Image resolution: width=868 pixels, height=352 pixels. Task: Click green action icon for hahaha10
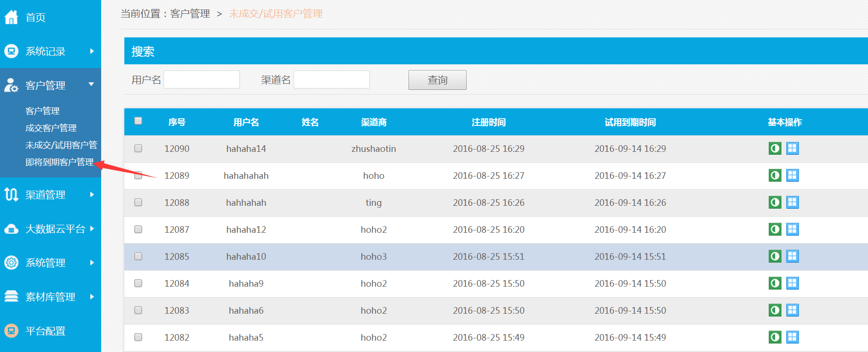point(775,256)
